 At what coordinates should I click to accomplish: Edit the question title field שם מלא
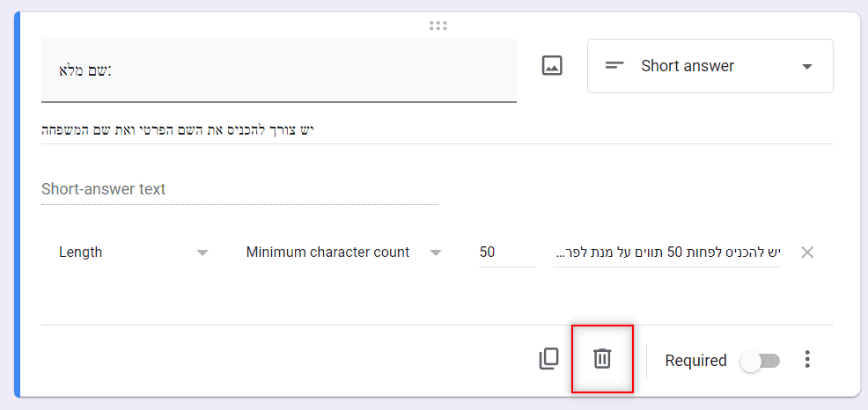(278, 70)
